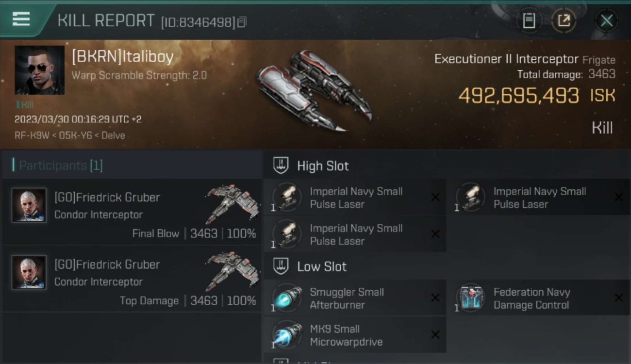
Task: Copy the kill report ID icon
Action: coord(242,22)
